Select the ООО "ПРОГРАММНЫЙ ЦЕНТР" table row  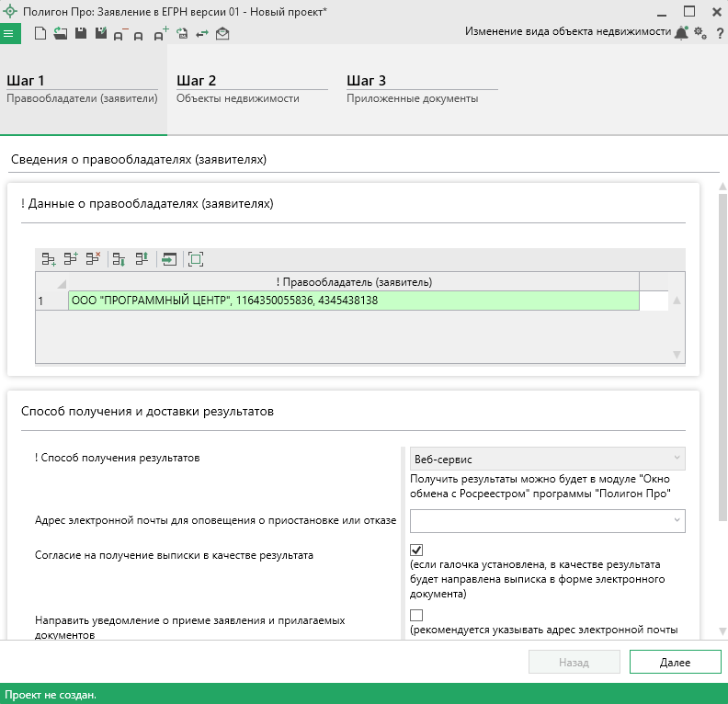point(353,301)
